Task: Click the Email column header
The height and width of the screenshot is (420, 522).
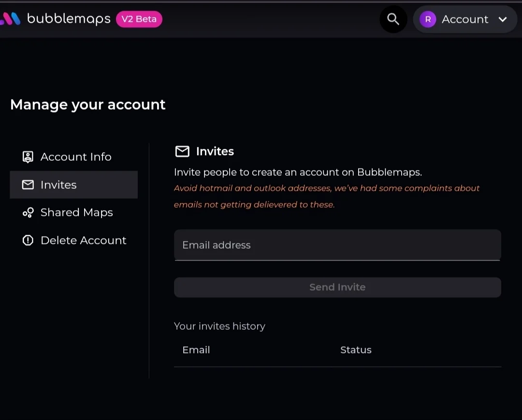Action: [x=196, y=350]
